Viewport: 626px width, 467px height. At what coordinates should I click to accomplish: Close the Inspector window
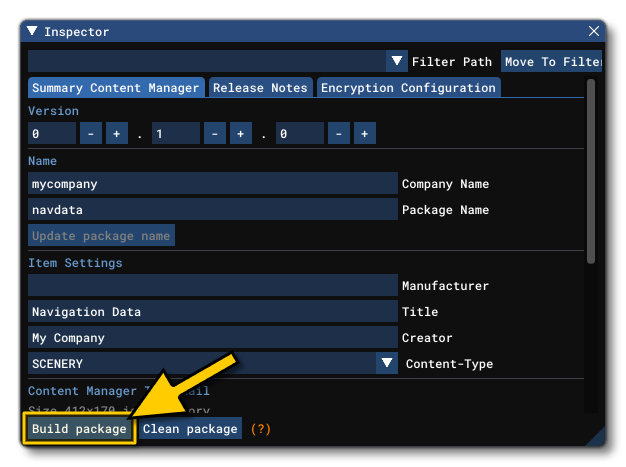pos(594,32)
